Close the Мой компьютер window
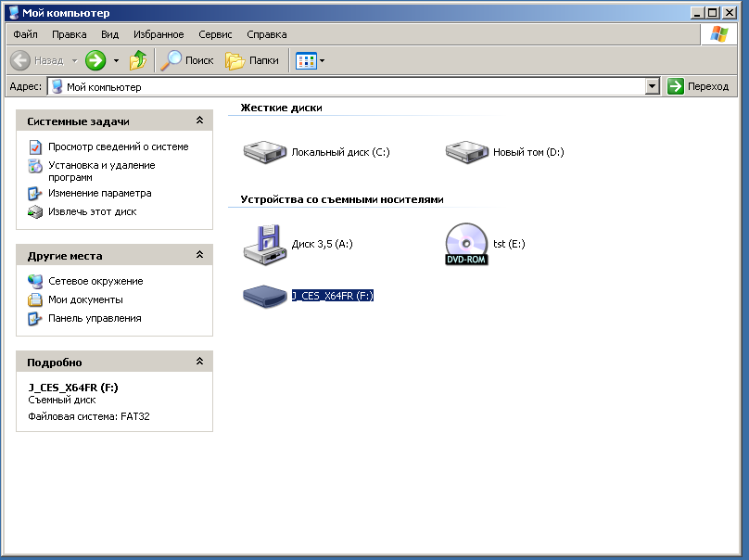749x560 pixels. [730, 13]
